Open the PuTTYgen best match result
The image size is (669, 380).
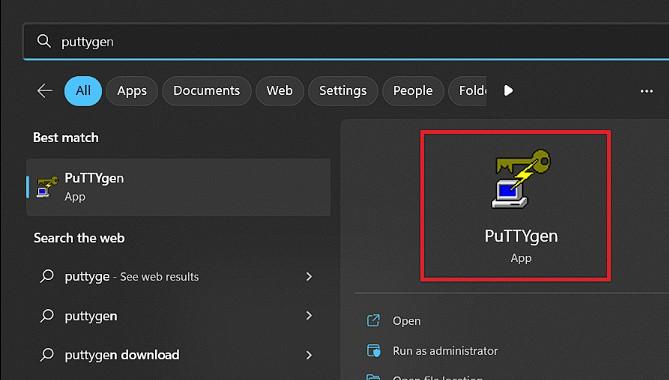click(x=178, y=187)
